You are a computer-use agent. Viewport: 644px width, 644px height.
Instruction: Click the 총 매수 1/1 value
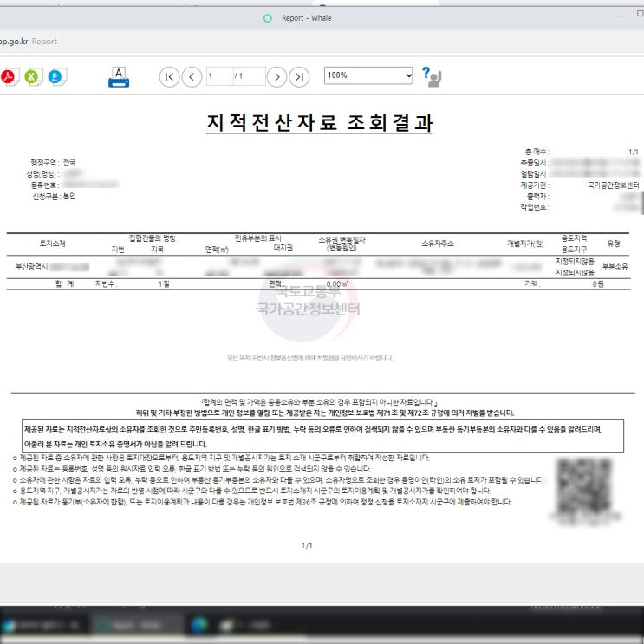click(634, 152)
